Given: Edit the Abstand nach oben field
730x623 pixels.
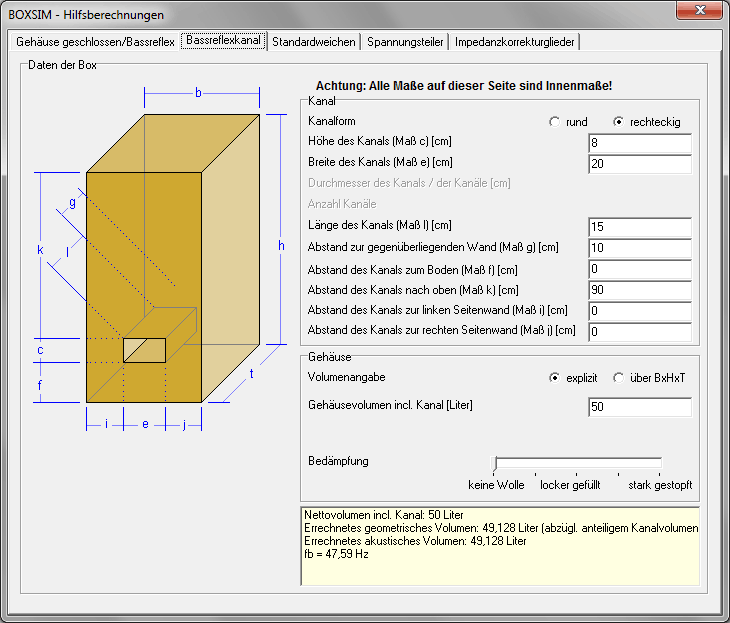Looking at the screenshot, I should coord(640,290).
